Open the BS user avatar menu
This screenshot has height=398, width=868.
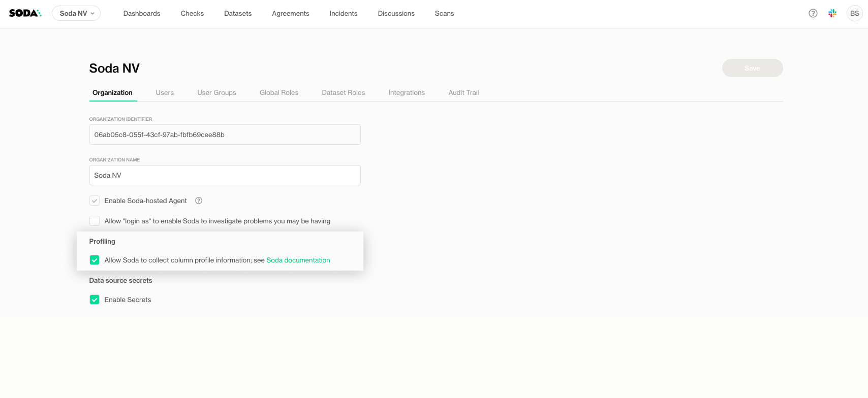pos(854,13)
